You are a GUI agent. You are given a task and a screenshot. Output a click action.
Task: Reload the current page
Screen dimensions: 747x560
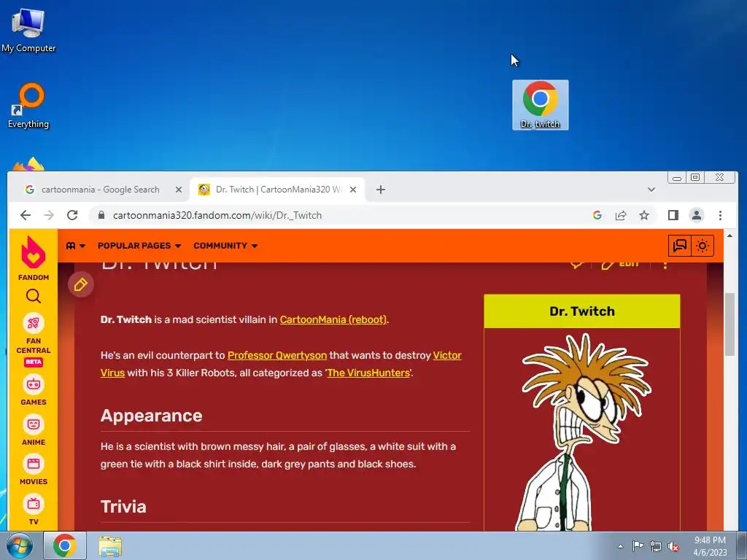click(x=72, y=215)
